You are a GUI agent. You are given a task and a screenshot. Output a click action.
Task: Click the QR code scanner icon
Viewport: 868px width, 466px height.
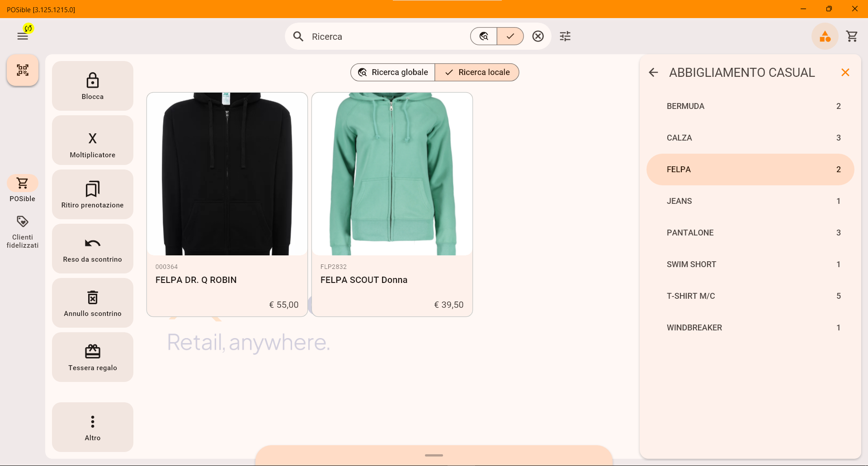[23, 70]
